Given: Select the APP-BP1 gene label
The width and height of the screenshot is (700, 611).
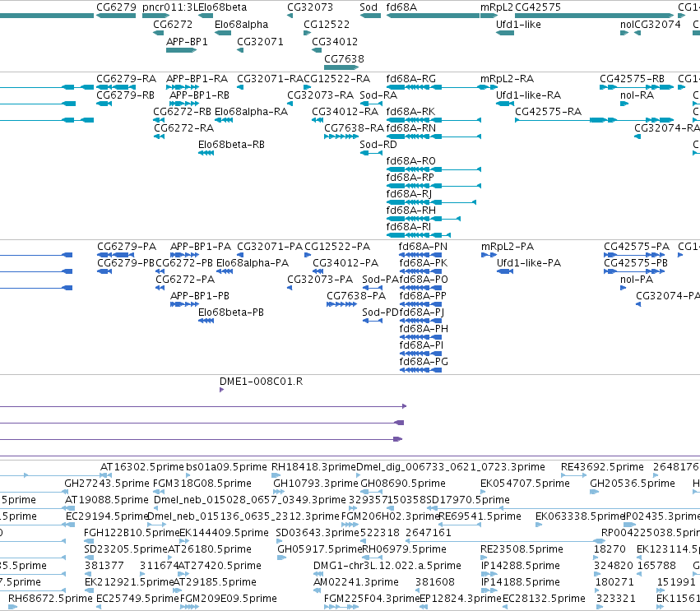Looking at the screenshot, I should [x=187, y=41].
